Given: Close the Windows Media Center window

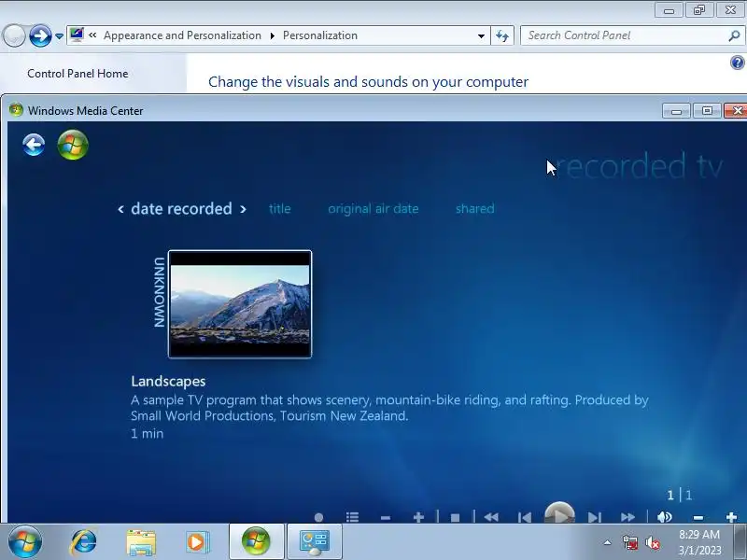Looking at the screenshot, I should point(737,111).
